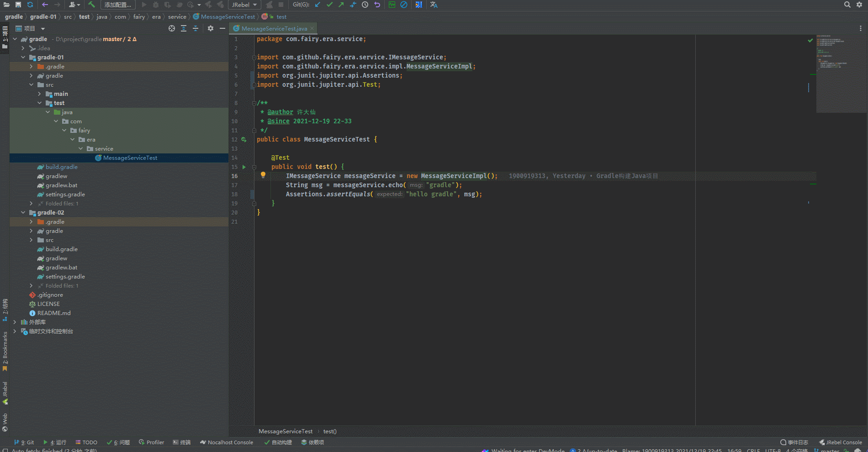Click the Open file folder icon
The image size is (868, 452).
click(x=6, y=5)
